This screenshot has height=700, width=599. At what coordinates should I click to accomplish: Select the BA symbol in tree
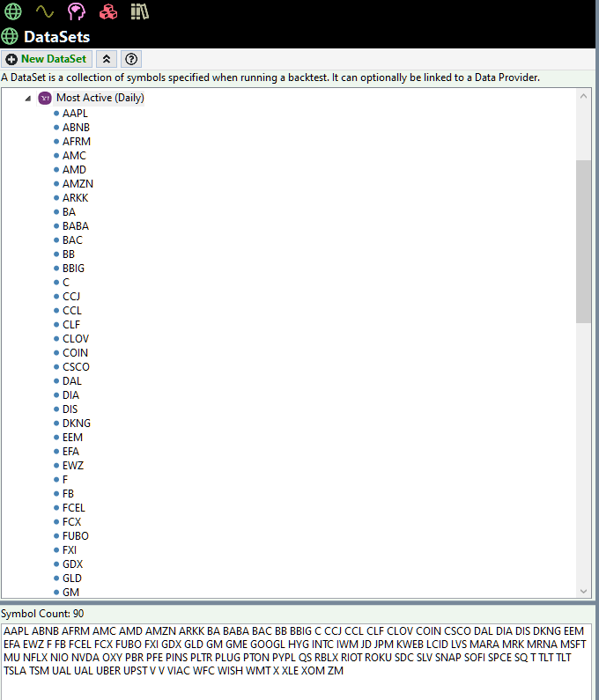click(x=70, y=212)
